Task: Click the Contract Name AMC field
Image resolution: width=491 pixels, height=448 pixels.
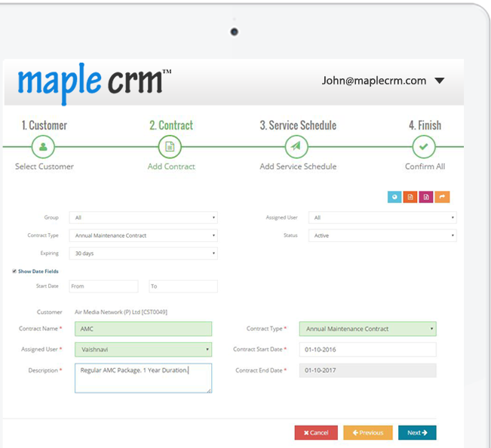Action: pos(143,329)
